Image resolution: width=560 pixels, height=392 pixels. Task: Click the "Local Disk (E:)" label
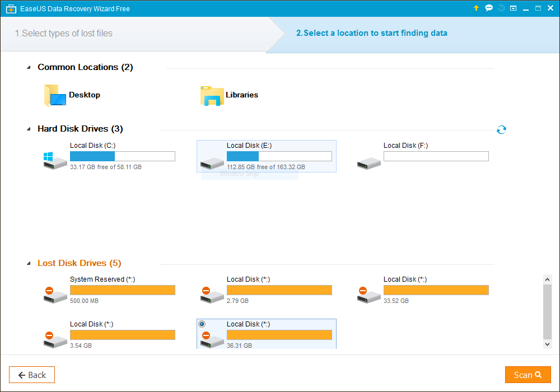pyautogui.click(x=249, y=146)
